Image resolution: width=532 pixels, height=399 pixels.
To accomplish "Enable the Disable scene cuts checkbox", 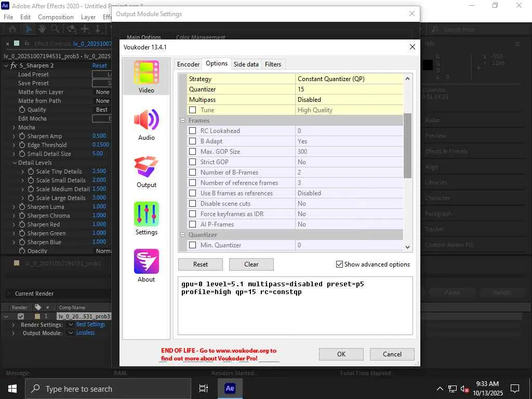I will 192,204.
